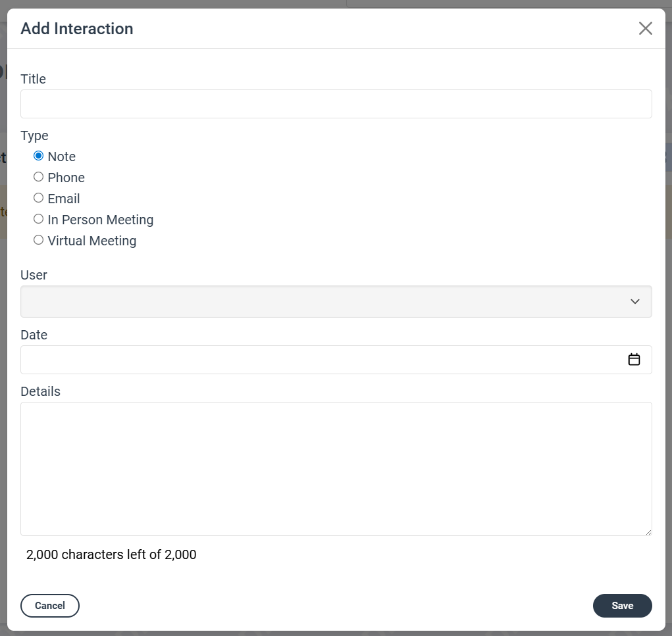This screenshot has height=636, width=672.
Task: Save the new interaction
Action: click(x=622, y=606)
